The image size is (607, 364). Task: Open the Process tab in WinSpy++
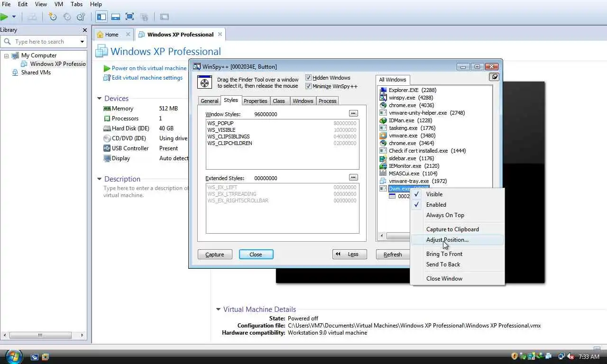coord(327,101)
